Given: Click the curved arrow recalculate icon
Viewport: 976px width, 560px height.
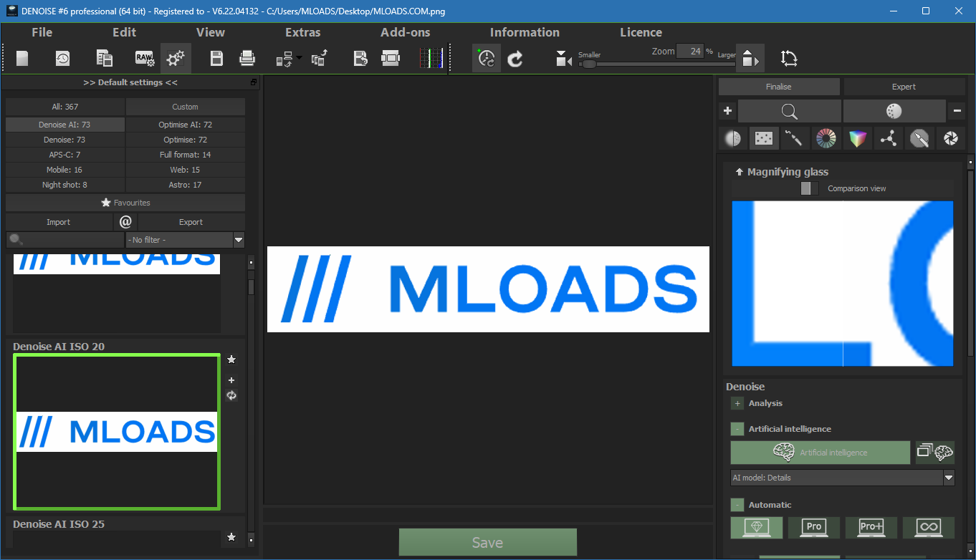Looking at the screenshot, I should (515, 59).
